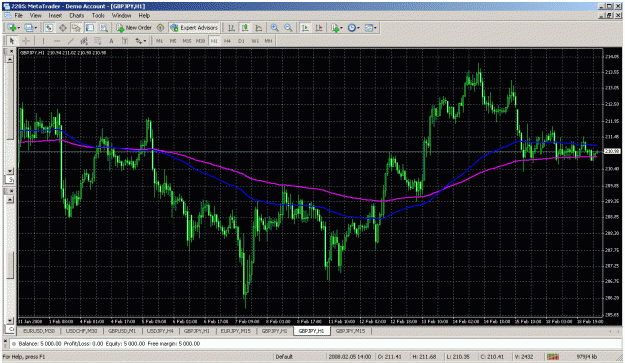
Task: Toggle the Terminal window icon
Action: point(90,27)
